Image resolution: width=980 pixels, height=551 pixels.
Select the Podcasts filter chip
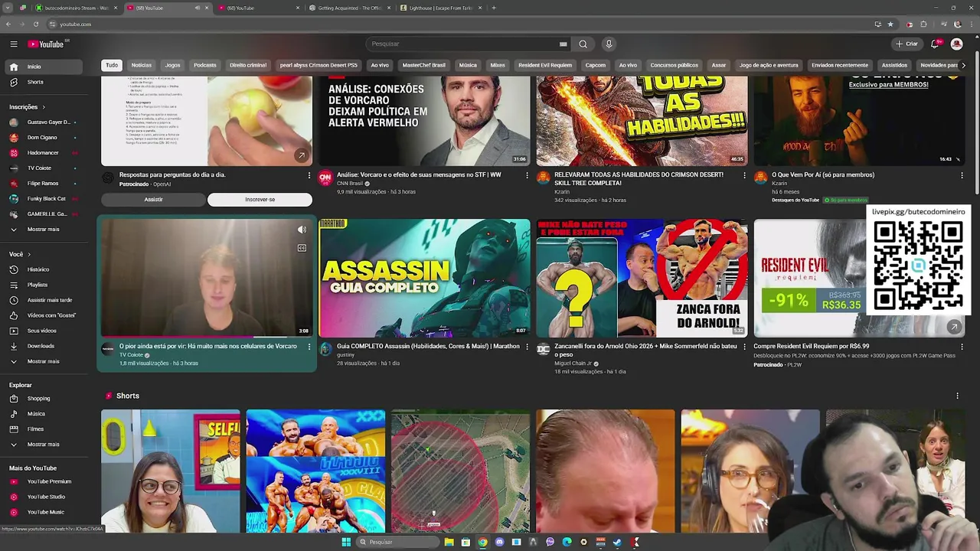[205, 65]
